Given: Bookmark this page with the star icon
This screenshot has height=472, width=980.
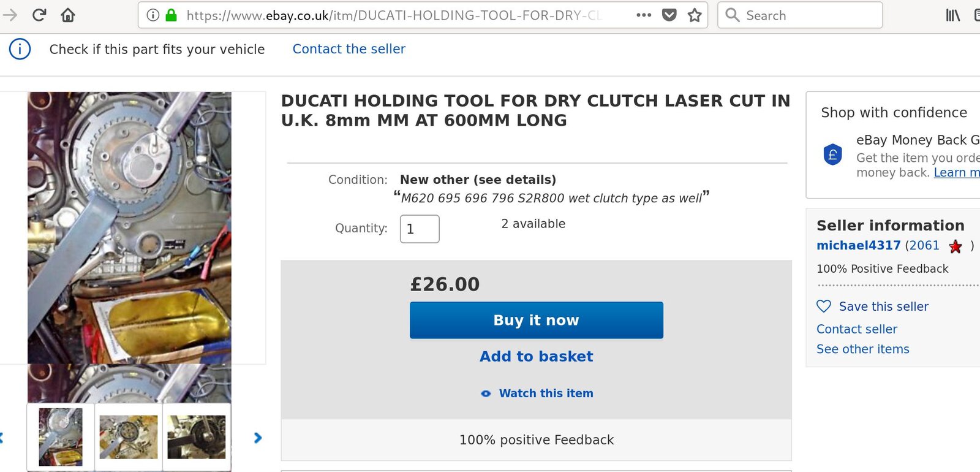Looking at the screenshot, I should coord(695,15).
